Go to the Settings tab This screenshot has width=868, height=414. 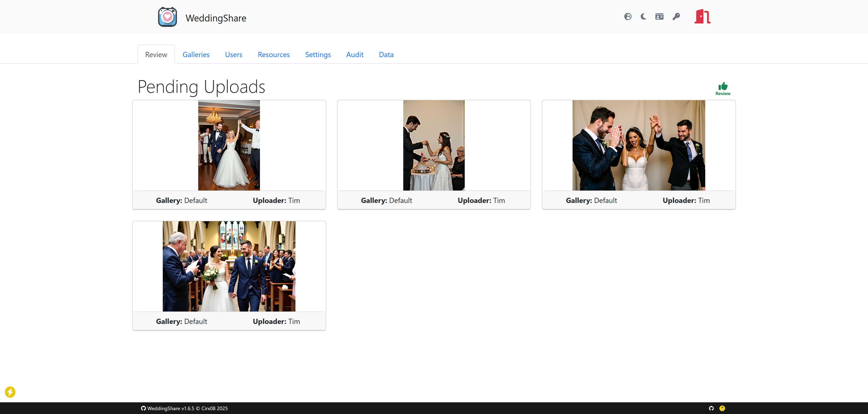[x=318, y=55]
